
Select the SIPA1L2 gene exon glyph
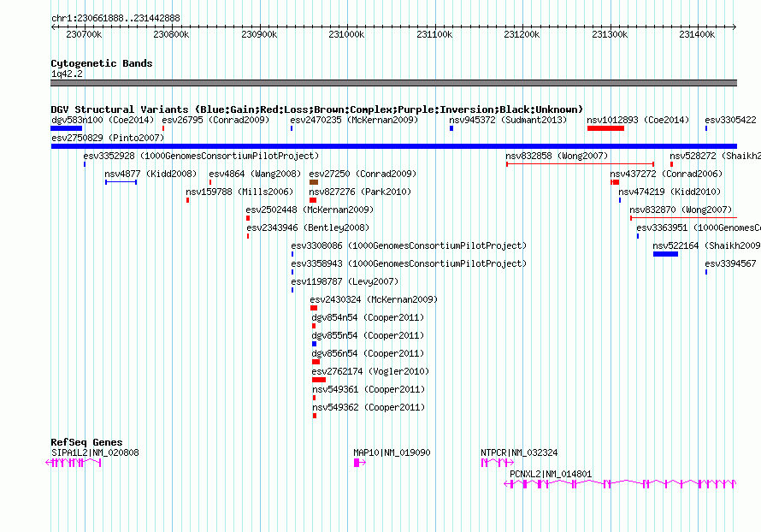click(x=74, y=463)
